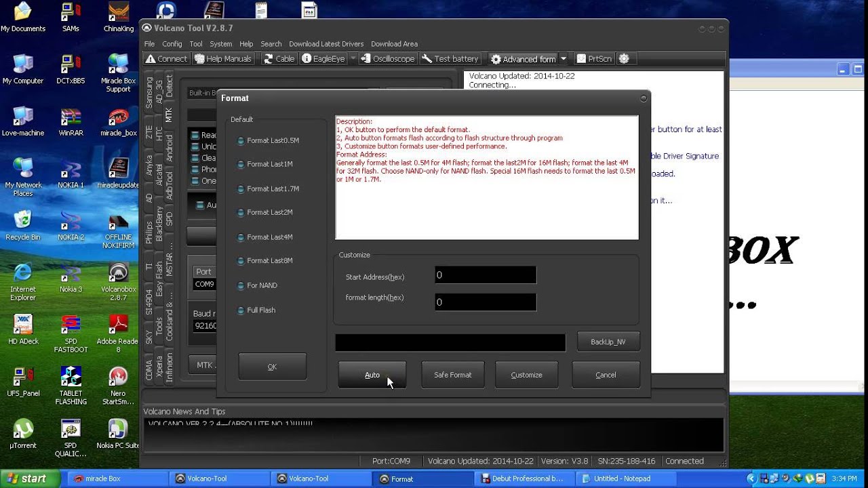Click the Test battery tool
This screenshot has height=488, width=868.
click(x=450, y=59)
